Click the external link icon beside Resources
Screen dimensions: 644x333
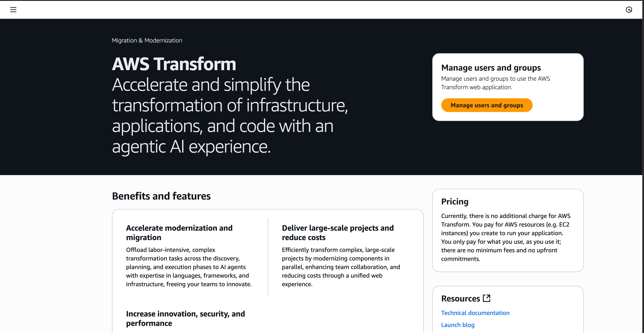(x=487, y=298)
